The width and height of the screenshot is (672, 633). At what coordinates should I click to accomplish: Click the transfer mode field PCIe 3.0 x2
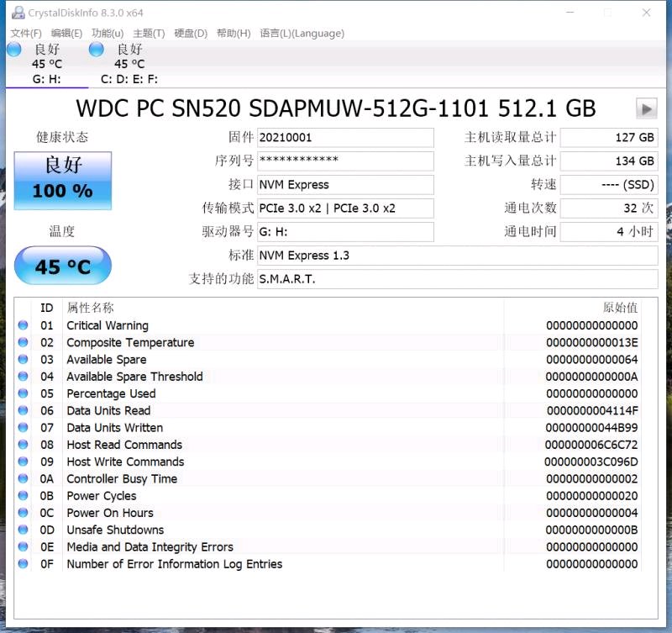[x=345, y=208]
